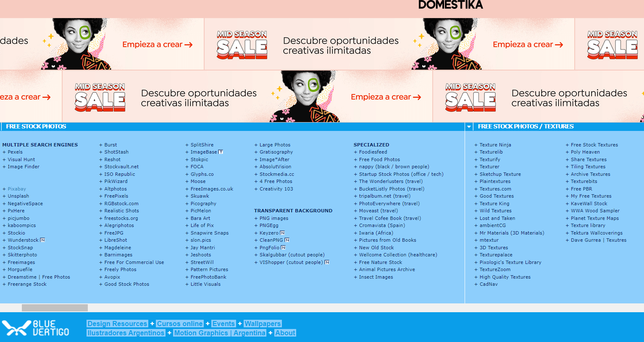Follow the Foodiesfeed specialized link

(373, 152)
